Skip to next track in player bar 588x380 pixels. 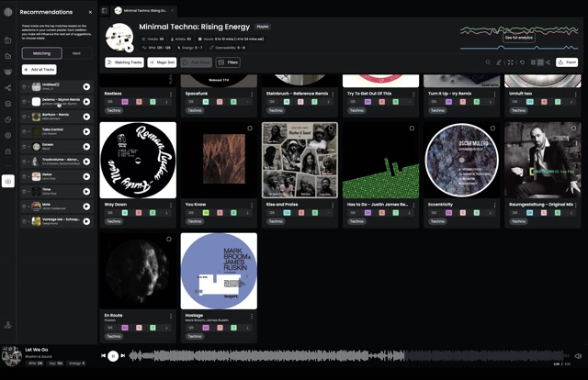[122, 355]
